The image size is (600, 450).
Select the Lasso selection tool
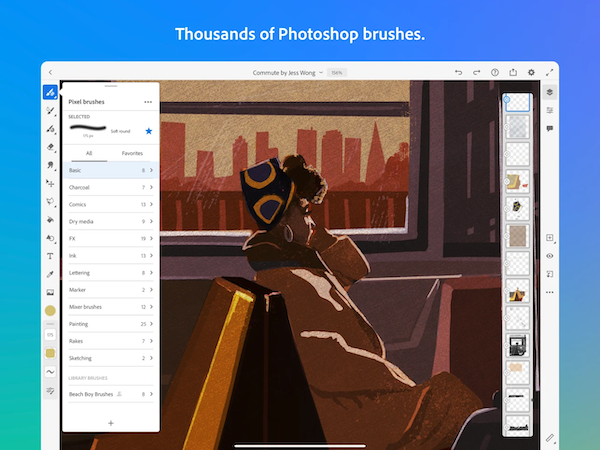click(50, 201)
